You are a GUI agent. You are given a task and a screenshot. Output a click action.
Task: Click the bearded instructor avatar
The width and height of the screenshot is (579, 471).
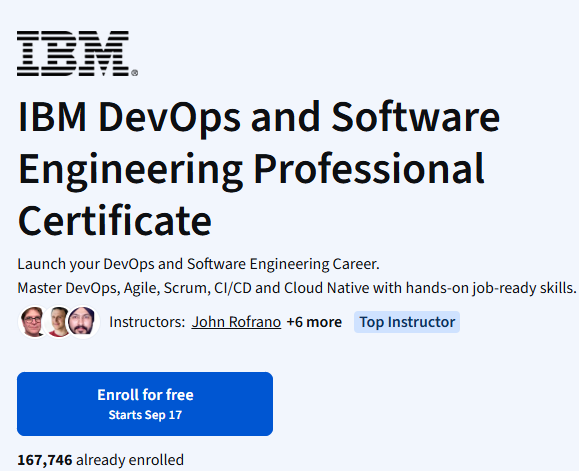pyautogui.click(x=84, y=322)
